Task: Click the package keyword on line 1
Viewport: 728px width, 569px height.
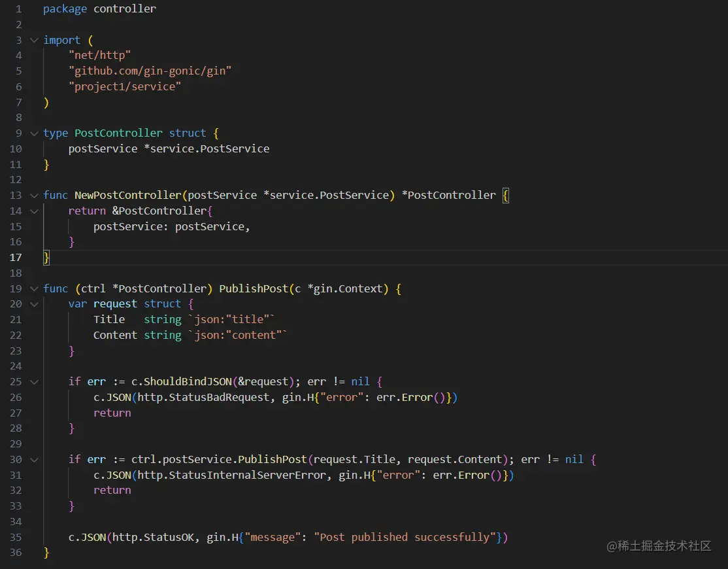Action: coord(65,9)
